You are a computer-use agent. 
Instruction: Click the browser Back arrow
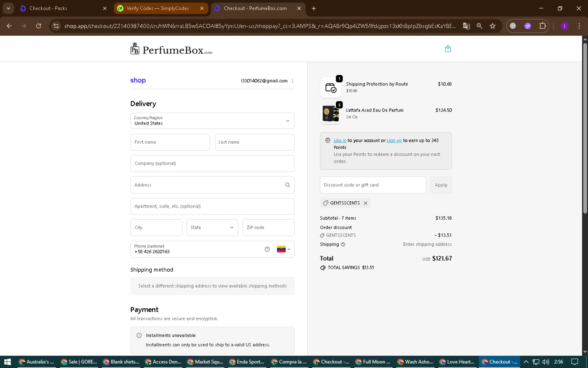click(x=9, y=26)
